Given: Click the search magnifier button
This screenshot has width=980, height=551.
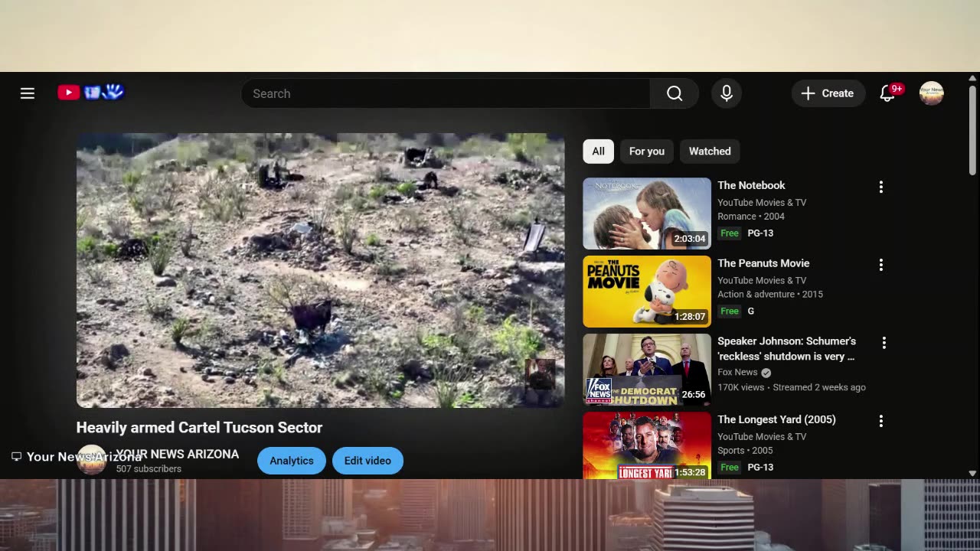Looking at the screenshot, I should (675, 93).
